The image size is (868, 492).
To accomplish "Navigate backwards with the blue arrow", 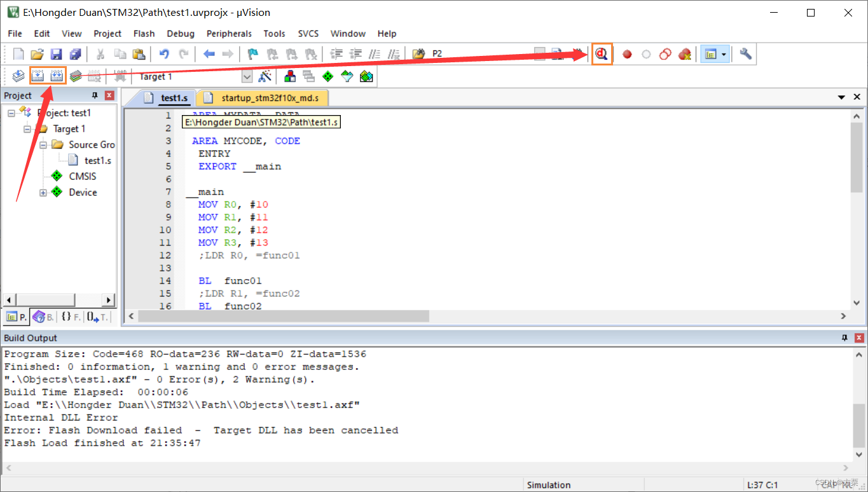I will point(209,54).
